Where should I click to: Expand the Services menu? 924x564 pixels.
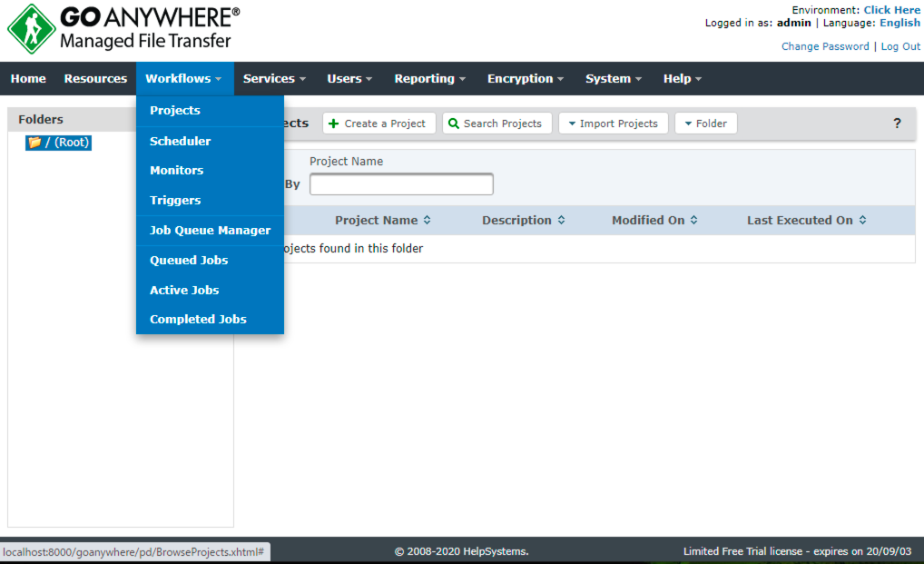pyautogui.click(x=275, y=78)
